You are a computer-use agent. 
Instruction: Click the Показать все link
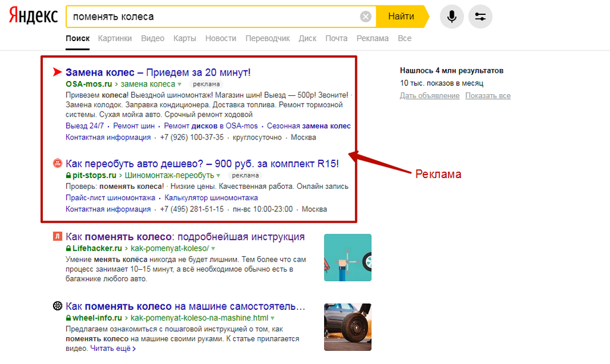pyautogui.click(x=488, y=96)
